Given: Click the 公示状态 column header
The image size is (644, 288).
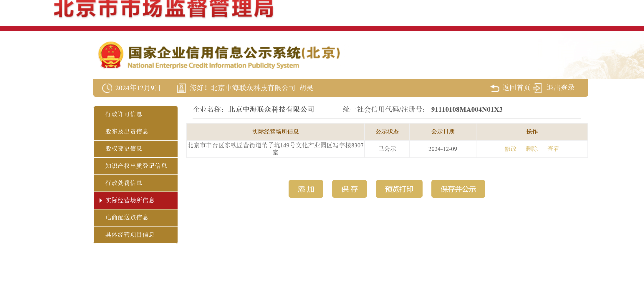Looking at the screenshot, I should coord(387,131).
